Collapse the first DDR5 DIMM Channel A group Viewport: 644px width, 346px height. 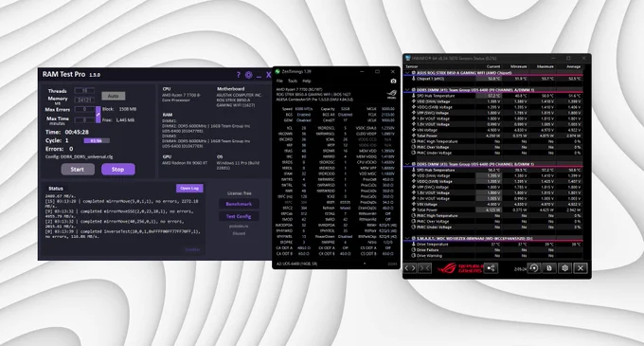tap(407, 90)
